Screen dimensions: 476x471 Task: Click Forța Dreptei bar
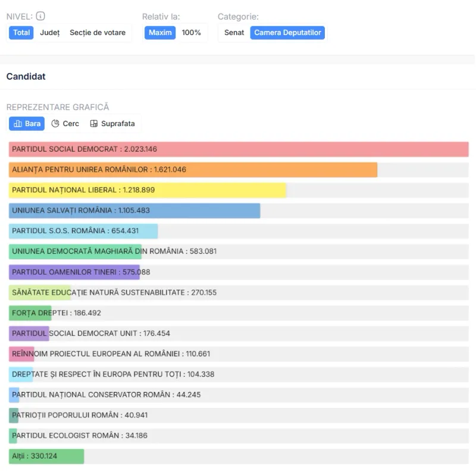click(30, 313)
